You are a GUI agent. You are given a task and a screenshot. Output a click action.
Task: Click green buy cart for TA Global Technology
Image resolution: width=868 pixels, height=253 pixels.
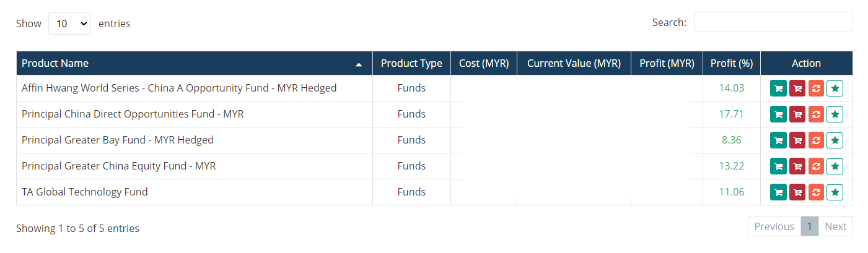(778, 192)
